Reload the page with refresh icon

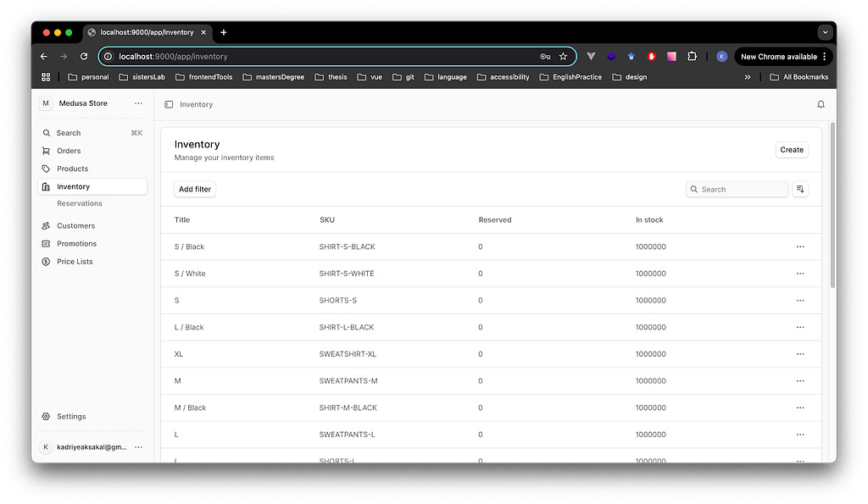[x=84, y=57]
